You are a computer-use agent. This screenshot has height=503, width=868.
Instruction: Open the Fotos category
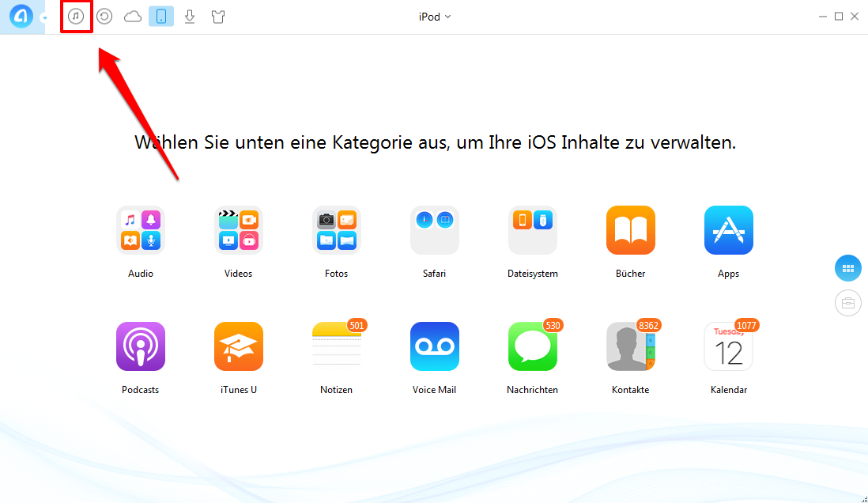tap(337, 230)
